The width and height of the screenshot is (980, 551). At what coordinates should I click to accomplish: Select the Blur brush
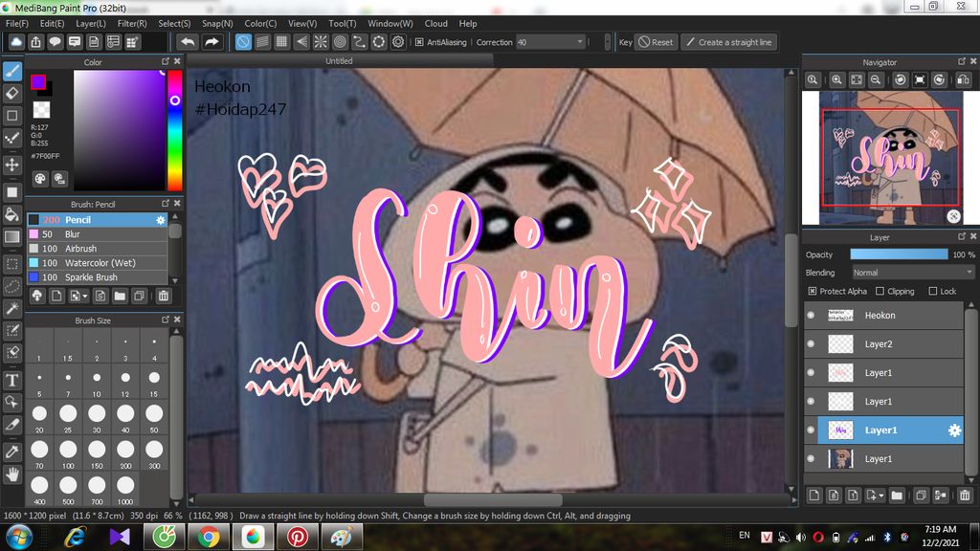click(97, 234)
